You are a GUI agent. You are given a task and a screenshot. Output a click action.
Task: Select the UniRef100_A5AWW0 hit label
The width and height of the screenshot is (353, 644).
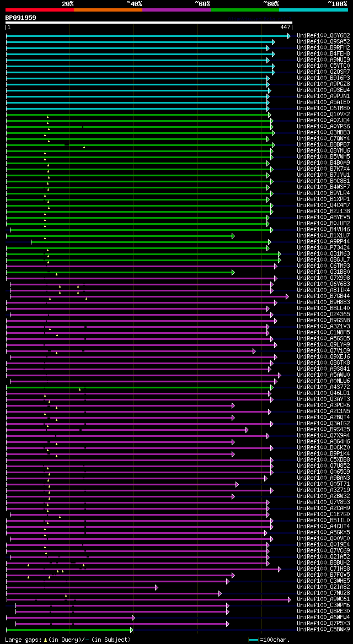click(x=323, y=375)
